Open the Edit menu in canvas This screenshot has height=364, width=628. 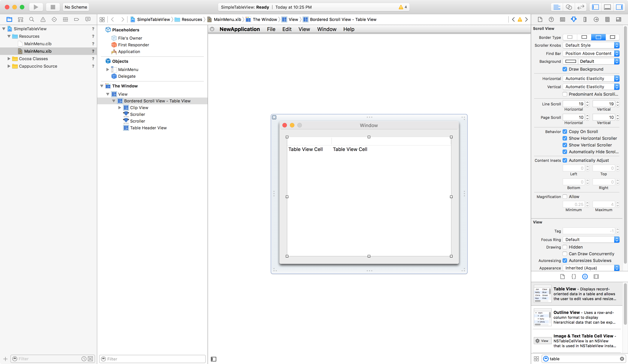pyautogui.click(x=287, y=29)
